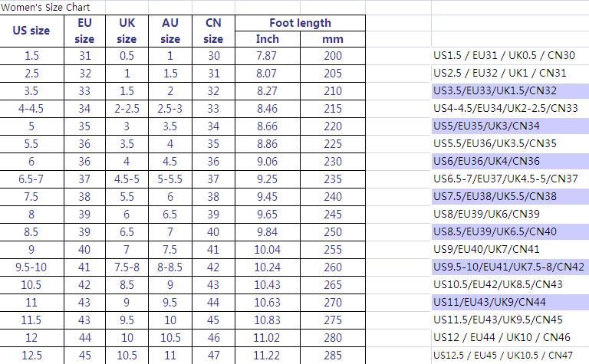Click the 7.87 inch foot length cell
This screenshot has width=589, height=364.
268,56
